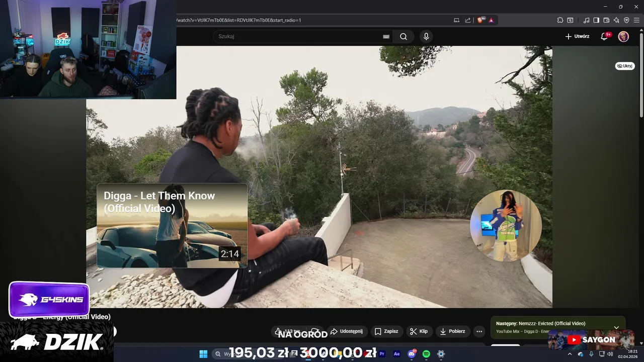The width and height of the screenshot is (644, 362).
Task: Open the browser hamburger menu
Action: tap(636, 20)
